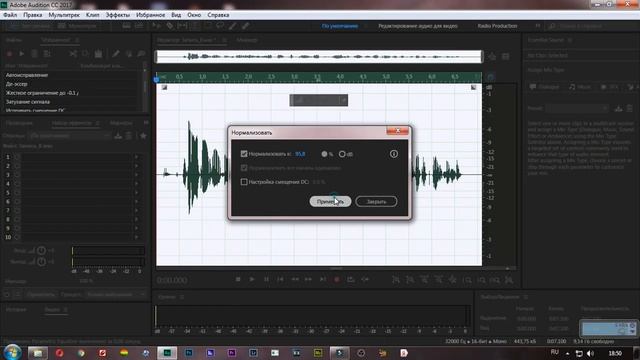This screenshot has width=640, height=360.
Task: Select the dB radio button
Action: coord(342,154)
